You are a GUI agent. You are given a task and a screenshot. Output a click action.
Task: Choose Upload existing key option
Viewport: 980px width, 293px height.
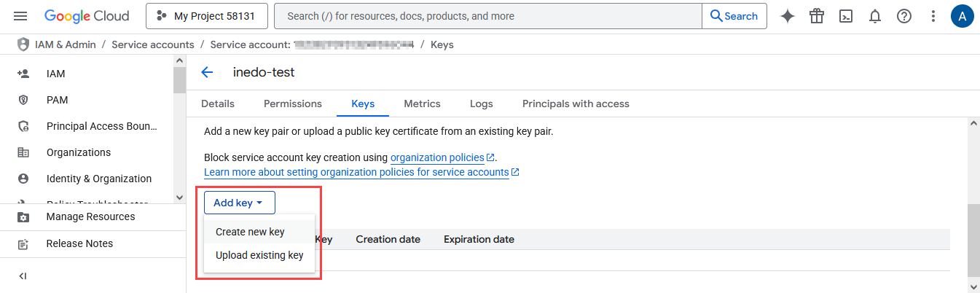pos(259,255)
